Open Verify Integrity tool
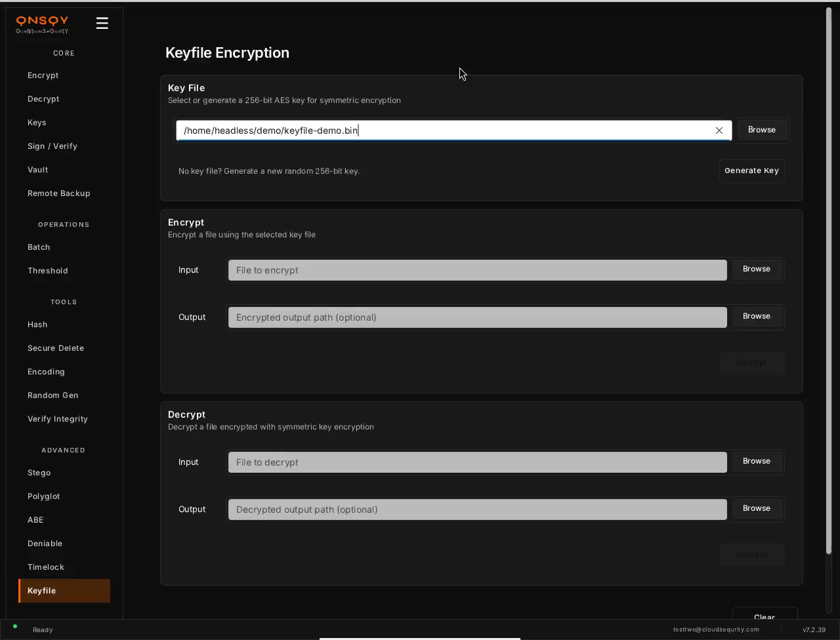This screenshot has width=840, height=640. point(64,419)
